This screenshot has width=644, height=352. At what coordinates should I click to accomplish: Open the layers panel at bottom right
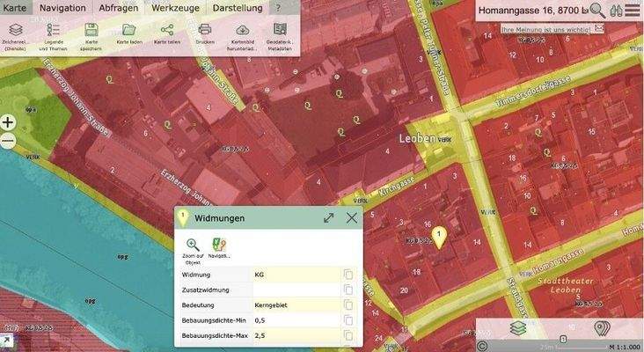pyautogui.click(x=518, y=328)
